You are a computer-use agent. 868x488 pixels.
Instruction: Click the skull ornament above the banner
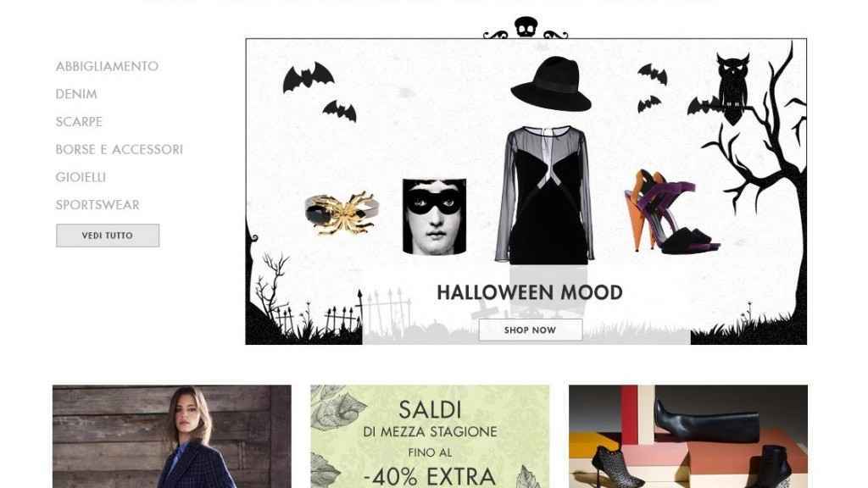526,27
